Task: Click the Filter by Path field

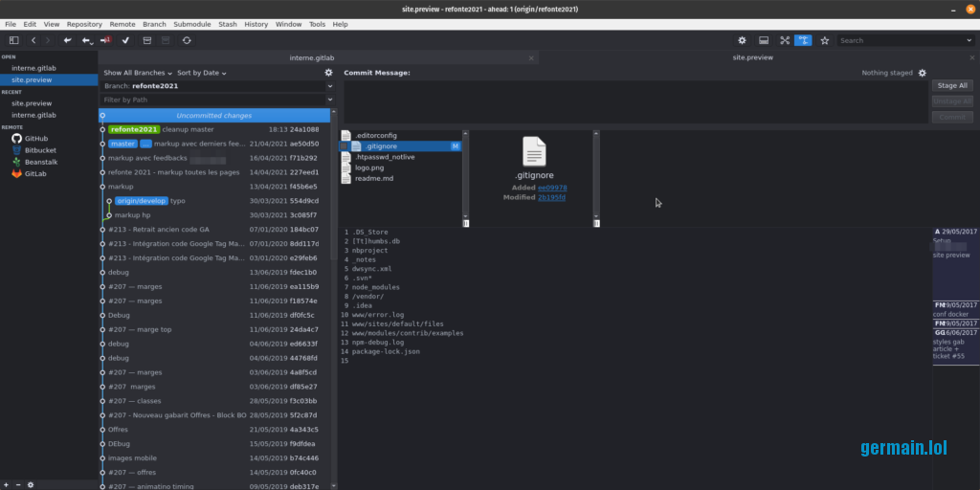Action: coord(212,100)
